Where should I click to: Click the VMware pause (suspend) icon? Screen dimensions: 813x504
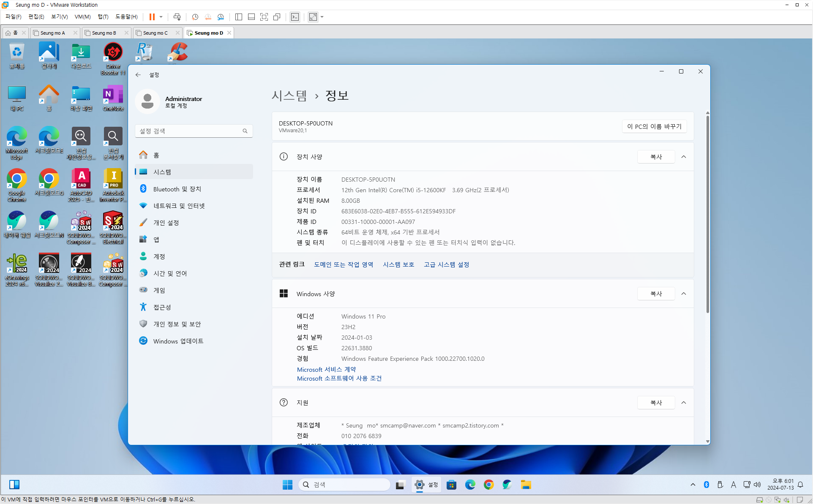[152, 17]
